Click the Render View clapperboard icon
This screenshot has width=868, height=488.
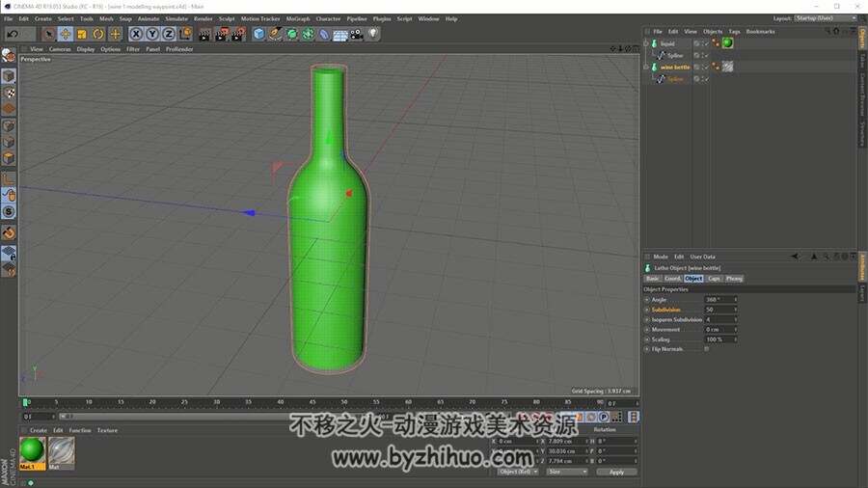[x=204, y=35]
